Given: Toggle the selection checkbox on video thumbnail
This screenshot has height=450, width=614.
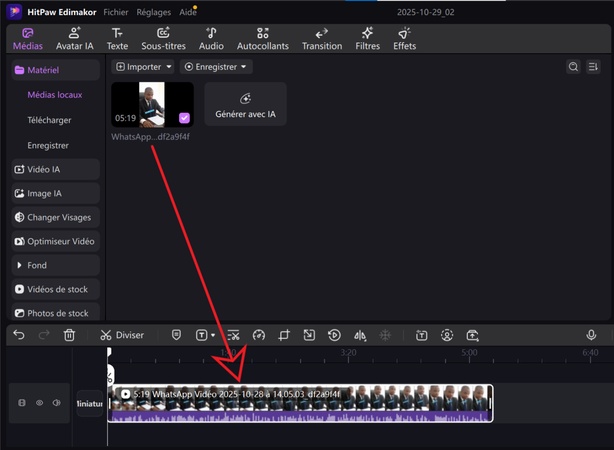Looking at the screenshot, I should pyautogui.click(x=182, y=118).
